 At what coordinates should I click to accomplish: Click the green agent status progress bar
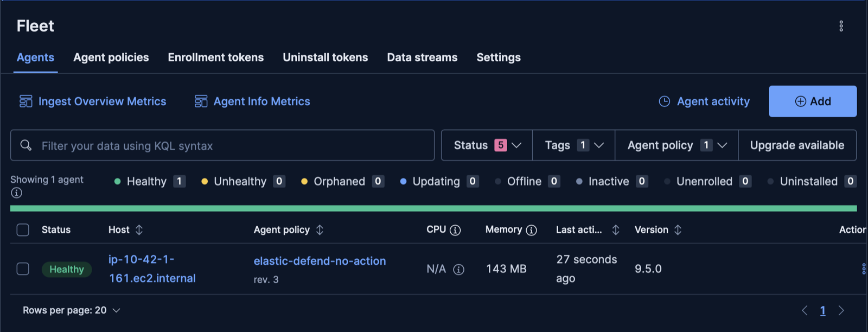click(x=433, y=208)
